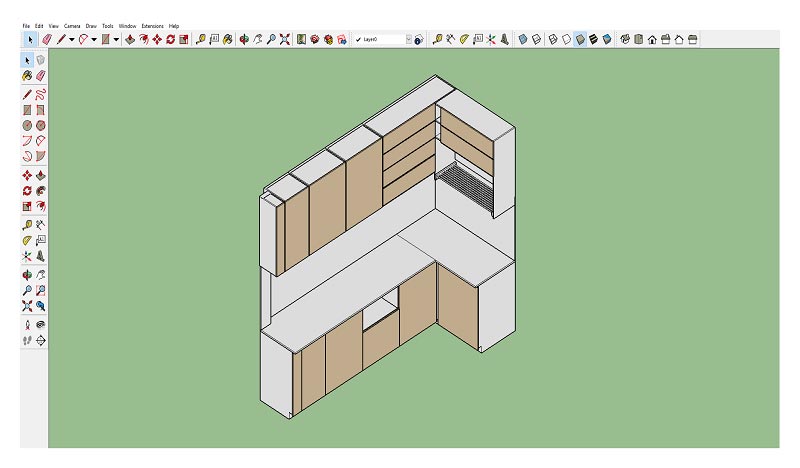Select the Paint Bucket in top toolbar
800x468 pixels.
(x=228, y=39)
